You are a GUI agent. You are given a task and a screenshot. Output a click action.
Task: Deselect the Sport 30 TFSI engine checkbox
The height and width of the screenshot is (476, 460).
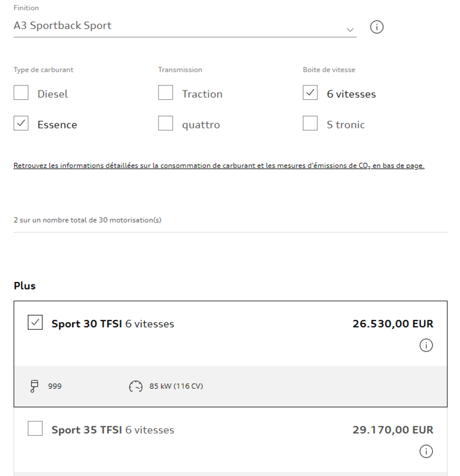pos(35,323)
